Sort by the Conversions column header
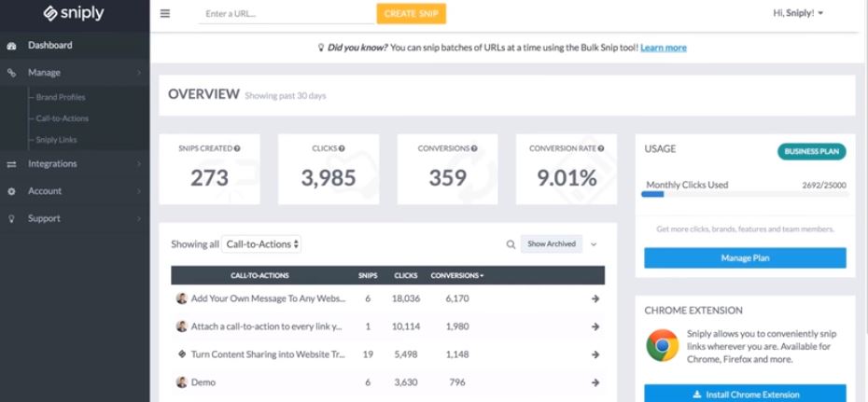Screen dimensions: 868x402 (456, 275)
